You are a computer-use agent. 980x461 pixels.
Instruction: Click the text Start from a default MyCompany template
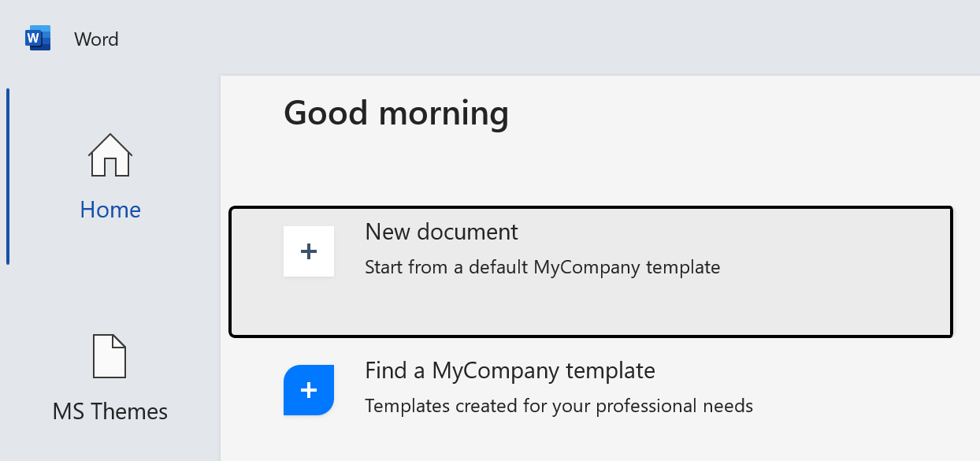click(542, 267)
